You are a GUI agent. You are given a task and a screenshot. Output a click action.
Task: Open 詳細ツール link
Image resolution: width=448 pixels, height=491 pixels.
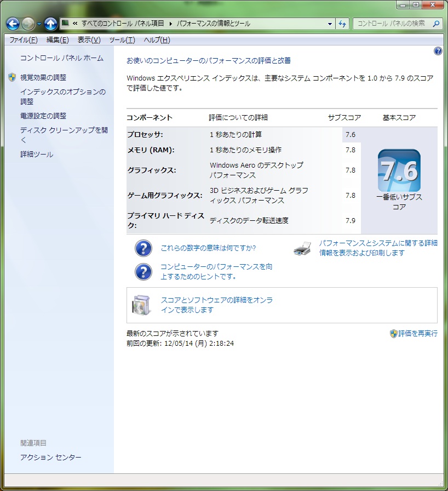(37, 154)
